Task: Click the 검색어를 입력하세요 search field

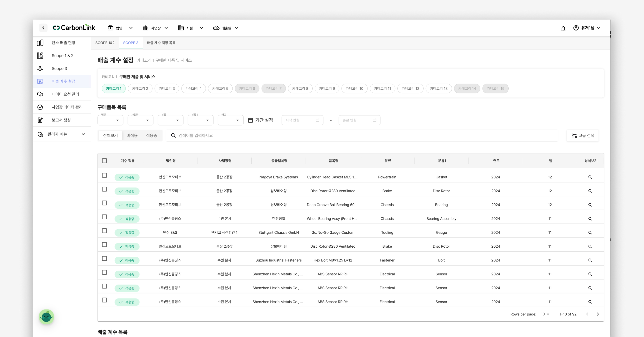Action: click(362, 135)
